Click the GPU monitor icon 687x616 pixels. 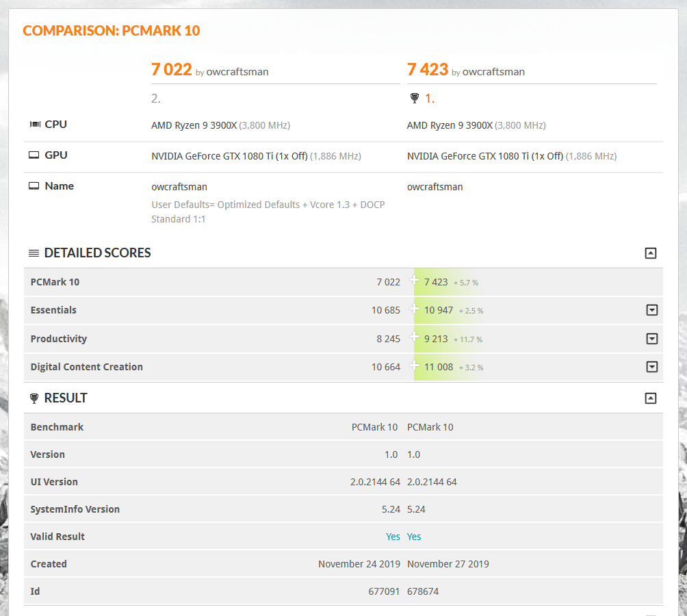coord(34,155)
